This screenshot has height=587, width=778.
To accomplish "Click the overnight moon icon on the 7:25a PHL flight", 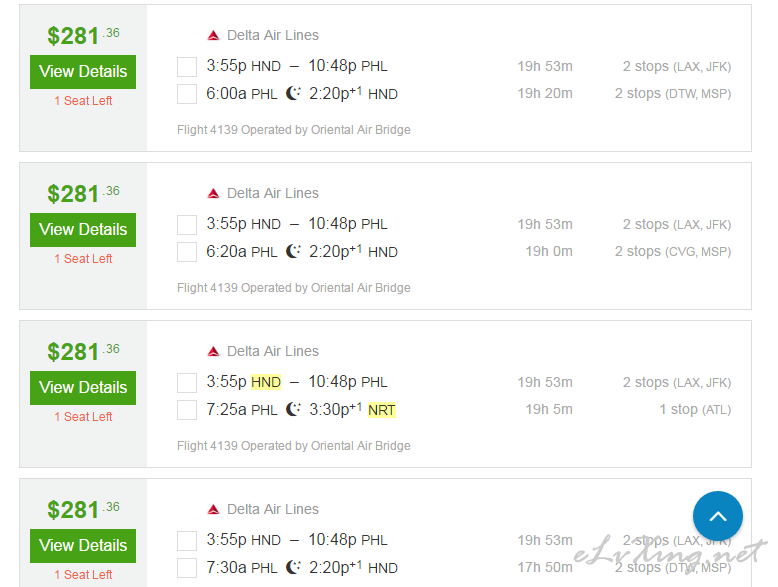I will tap(293, 409).
